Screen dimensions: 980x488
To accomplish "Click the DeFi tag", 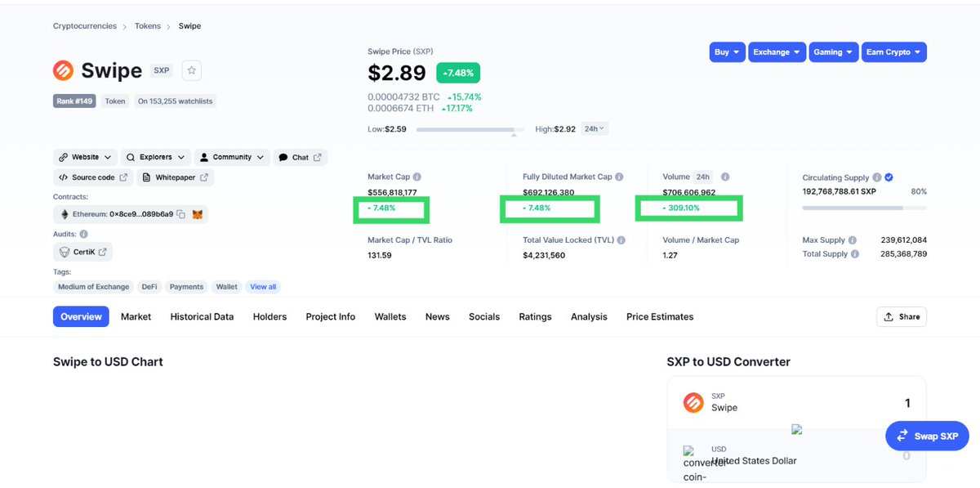I will coord(149,287).
